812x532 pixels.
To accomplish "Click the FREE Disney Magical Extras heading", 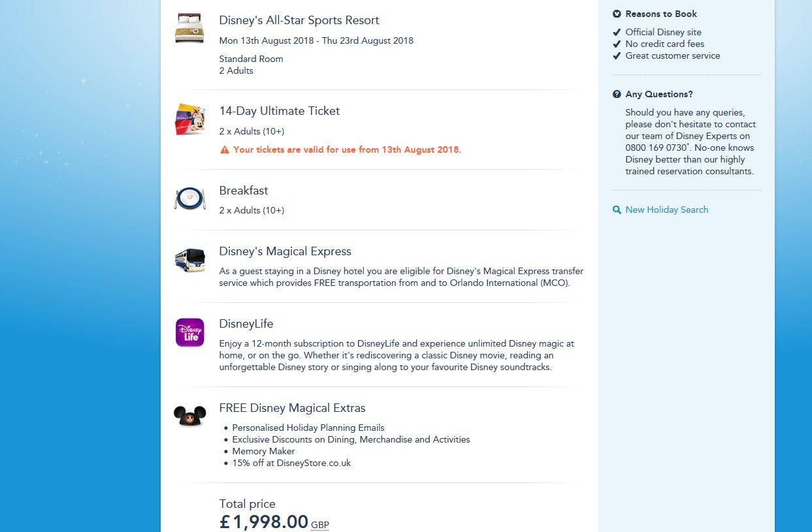I will 292,408.
